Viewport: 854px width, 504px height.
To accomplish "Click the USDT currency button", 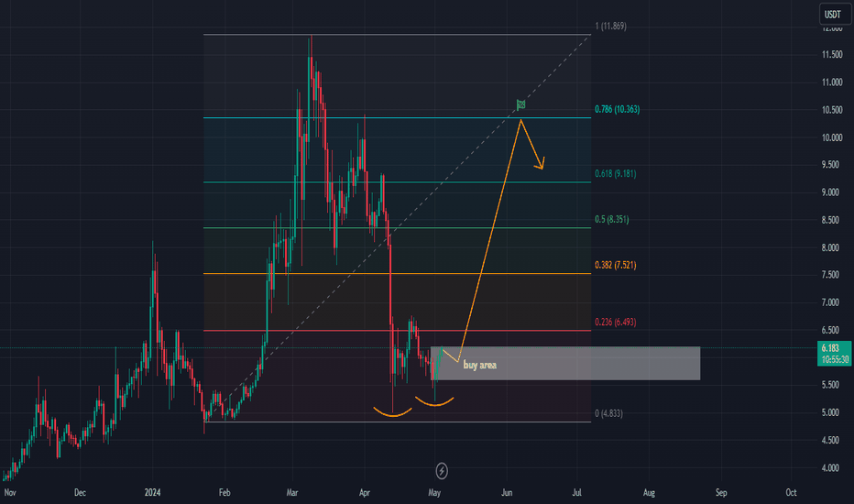I will pyautogui.click(x=833, y=14).
